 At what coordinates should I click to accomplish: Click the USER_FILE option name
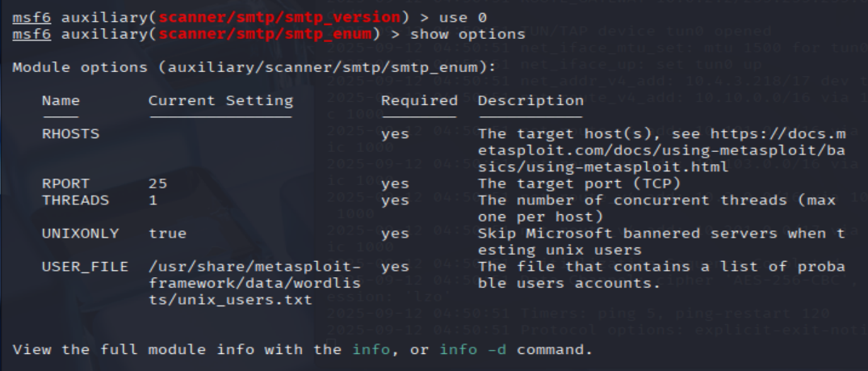[84, 267]
